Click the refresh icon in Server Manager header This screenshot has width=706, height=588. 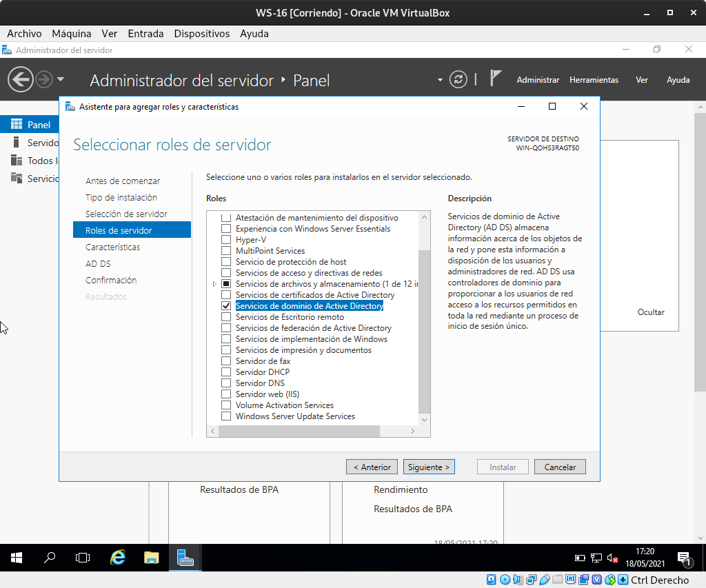click(458, 80)
